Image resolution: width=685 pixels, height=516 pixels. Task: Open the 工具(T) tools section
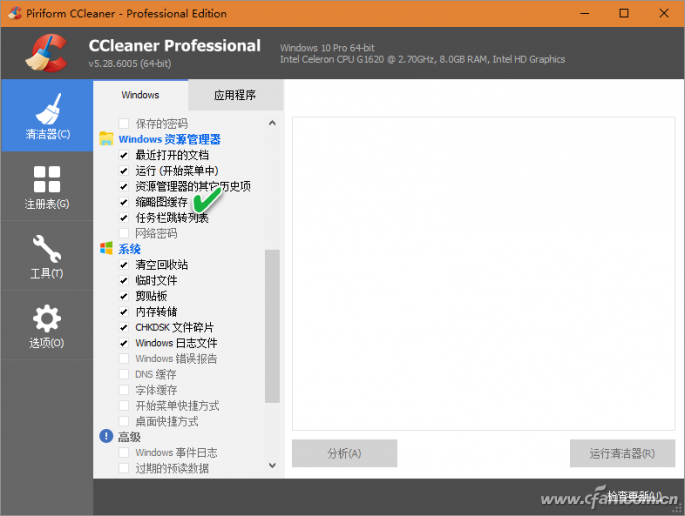(x=47, y=256)
